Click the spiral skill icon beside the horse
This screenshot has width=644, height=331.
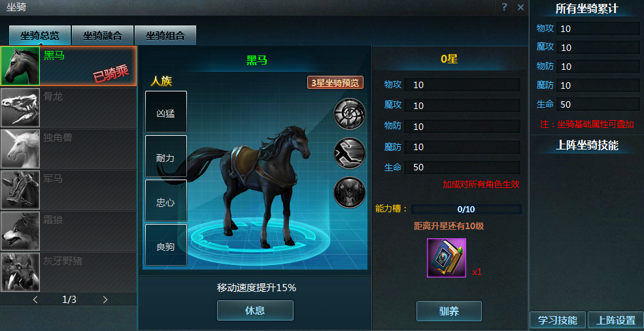pos(350,114)
